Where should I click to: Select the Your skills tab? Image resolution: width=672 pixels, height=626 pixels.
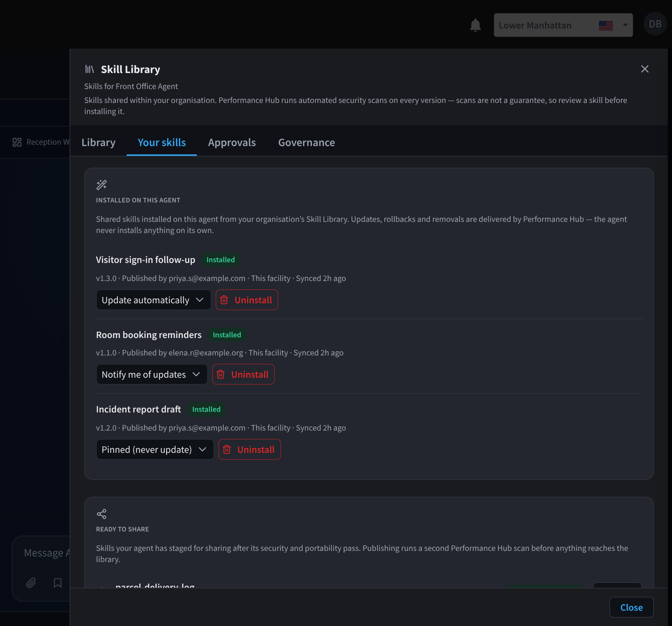162,142
